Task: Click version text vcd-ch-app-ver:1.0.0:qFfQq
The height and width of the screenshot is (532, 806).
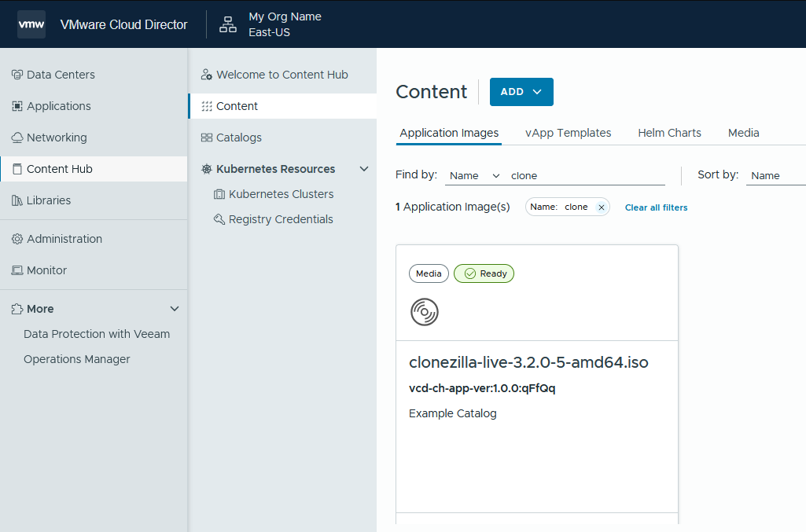Action: [x=482, y=388]
